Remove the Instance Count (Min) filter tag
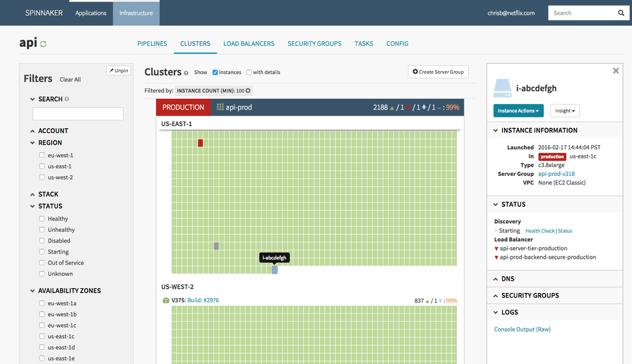Image resolution: width=632 pixels, height=364 pixels. tap(248, 90)
